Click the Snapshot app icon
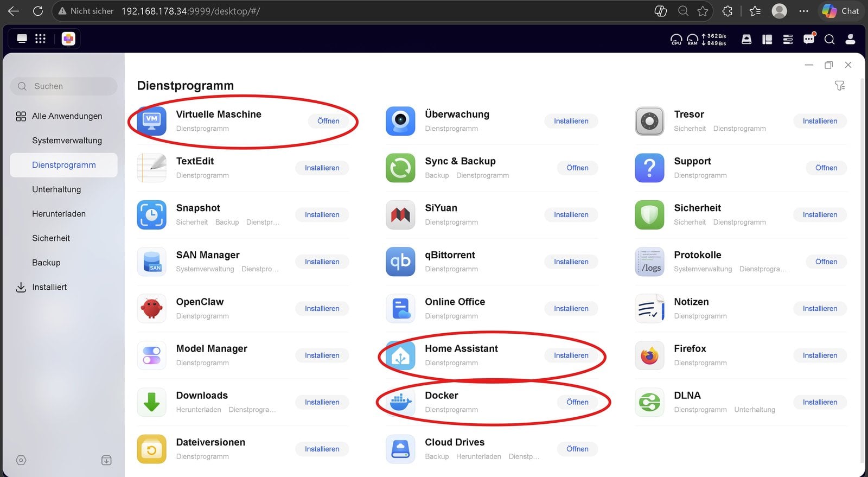Viewport: 868px width, 477px height. point(151,215)
